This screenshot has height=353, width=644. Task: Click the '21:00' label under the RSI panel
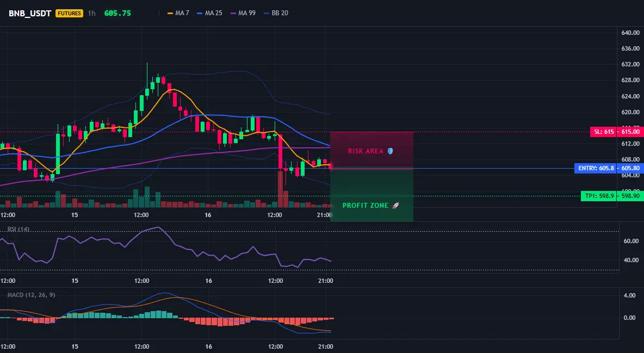click(x=325, y=281)
